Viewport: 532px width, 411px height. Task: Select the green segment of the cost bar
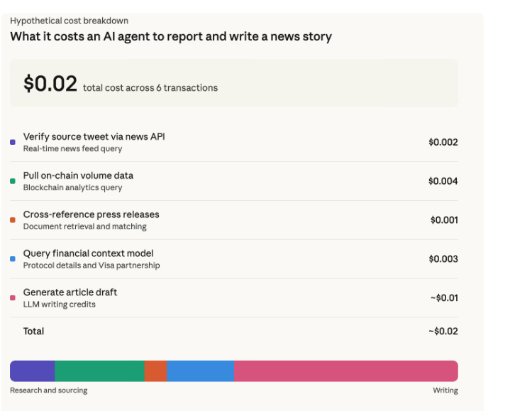(99, 371)
